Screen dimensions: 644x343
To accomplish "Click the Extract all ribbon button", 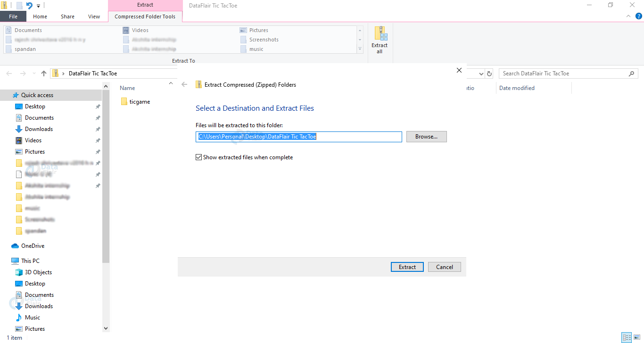I will pos(380,40).
